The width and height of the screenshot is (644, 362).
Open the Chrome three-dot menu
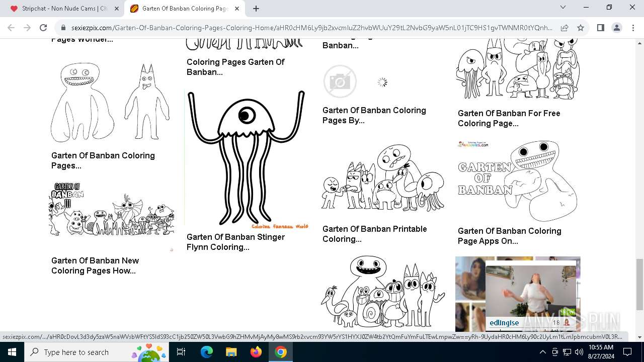tap(632, 28)
